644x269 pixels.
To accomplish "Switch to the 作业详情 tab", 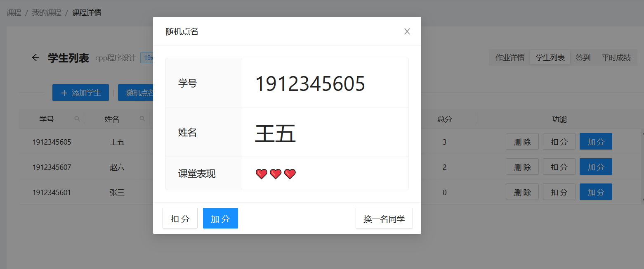I will [510, 58].
